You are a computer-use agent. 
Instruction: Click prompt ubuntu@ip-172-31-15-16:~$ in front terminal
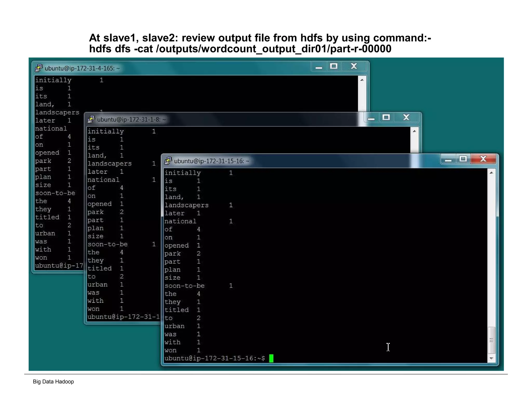(x=215, y=359)
